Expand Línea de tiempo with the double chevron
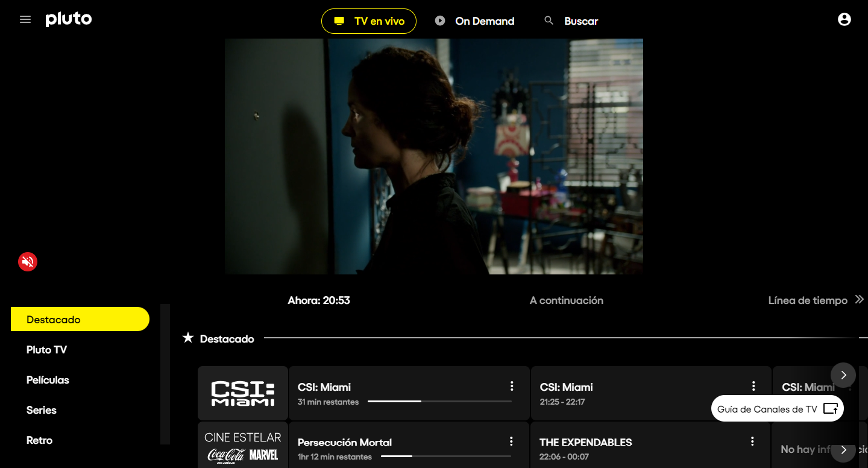The image size is (868, 468). [x=858, y=299]
